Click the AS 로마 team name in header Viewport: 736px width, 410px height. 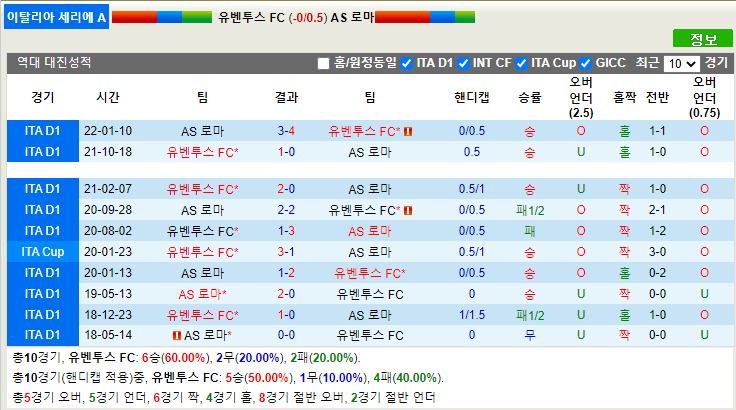(352, 17)
